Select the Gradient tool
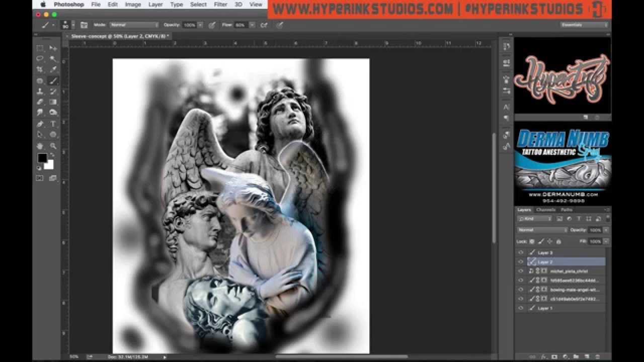644x362 pixels. click(x=53, y=102)
